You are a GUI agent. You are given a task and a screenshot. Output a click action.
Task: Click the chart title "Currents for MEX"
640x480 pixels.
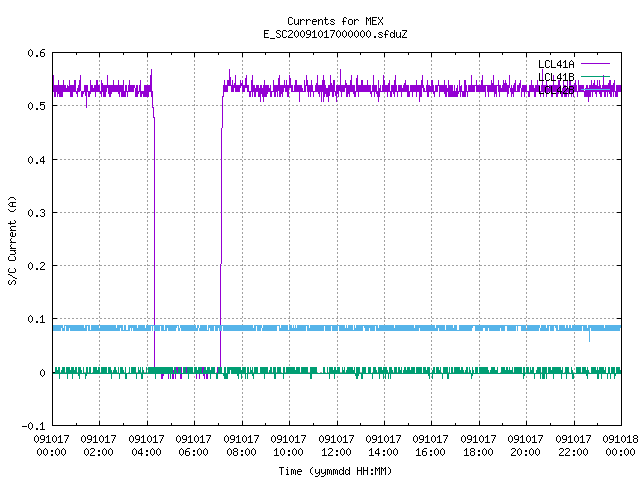pos(335,21)
